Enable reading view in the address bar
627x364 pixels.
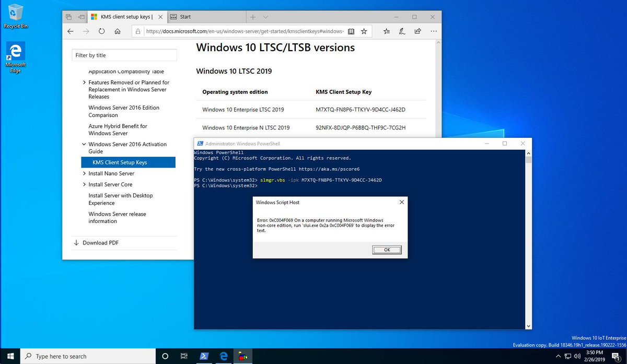click(x=352, y=31)
